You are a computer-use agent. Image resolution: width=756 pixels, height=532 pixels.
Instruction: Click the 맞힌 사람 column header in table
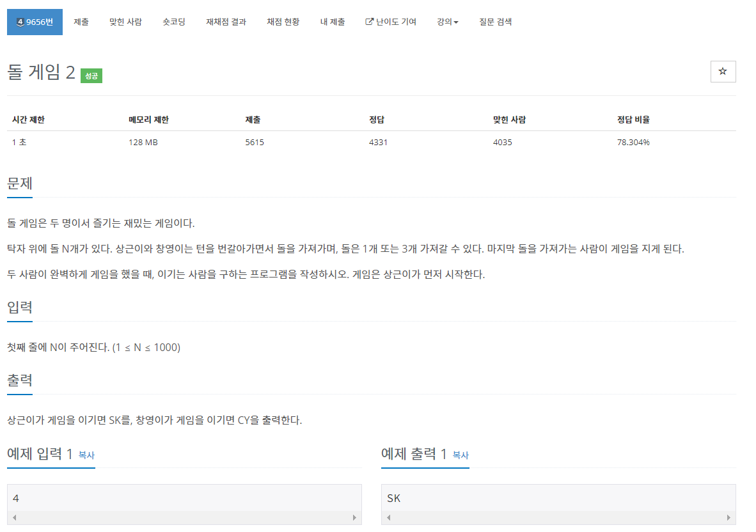[509, 120]
